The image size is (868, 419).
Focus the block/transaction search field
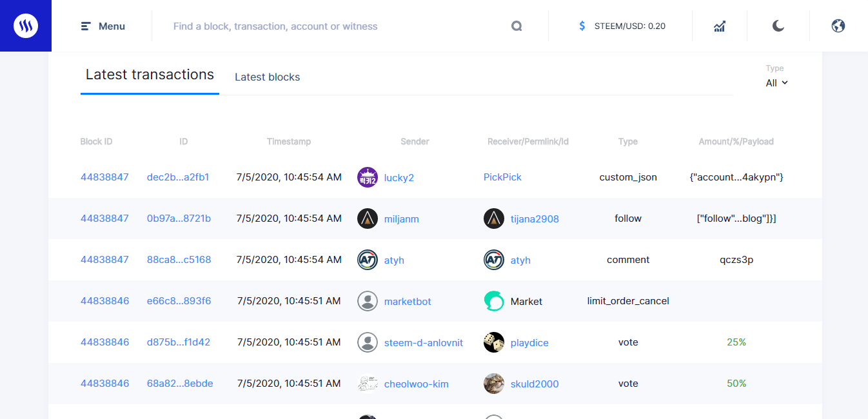tap(335, 26)
